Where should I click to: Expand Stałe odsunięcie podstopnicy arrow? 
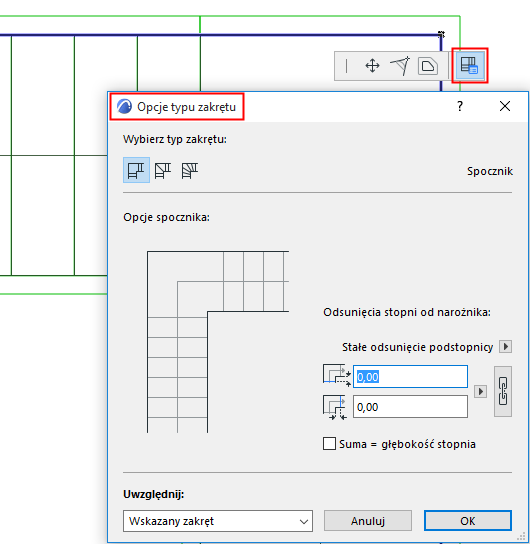[x=505, y=347]
